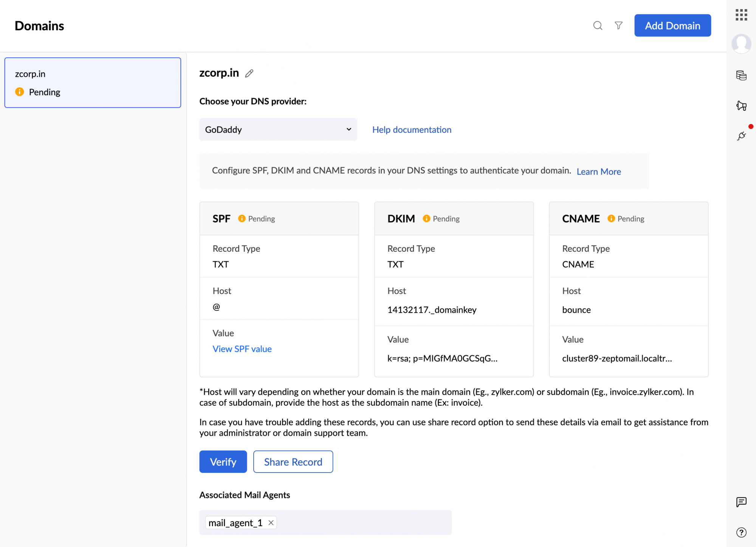Open the Help documentation link

pos(412,130)
